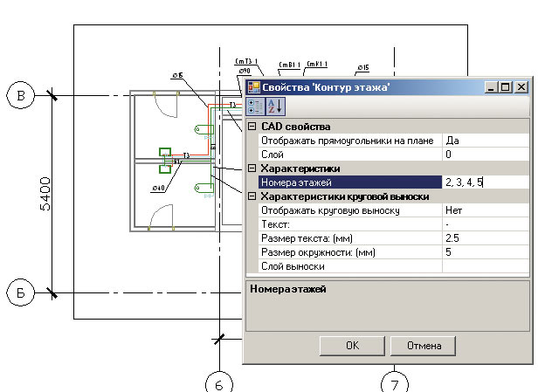Select axis bubble labeled Б
This screenshot has height=392, width=545.
pyautogui.click(x=20, y=291)
